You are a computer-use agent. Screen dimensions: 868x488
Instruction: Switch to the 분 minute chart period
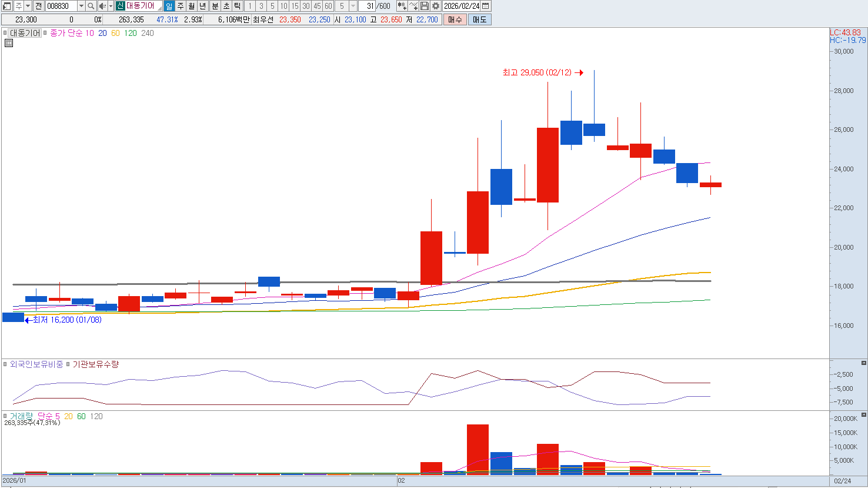[x=215, y=6]
